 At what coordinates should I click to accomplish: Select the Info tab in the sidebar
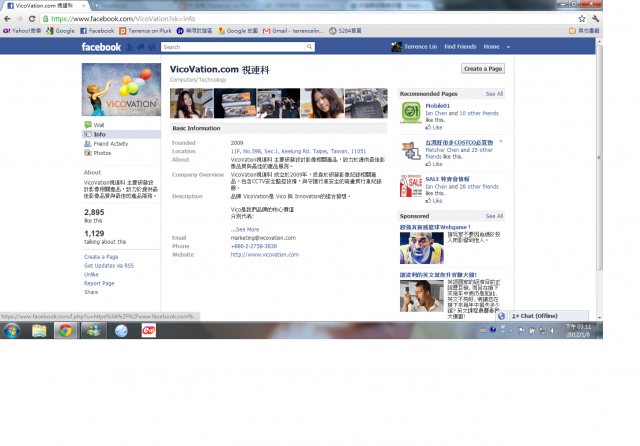121,134
